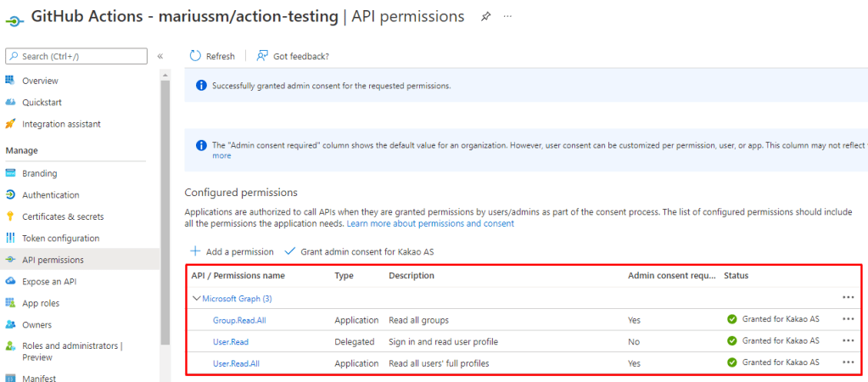Click the plus icon to add a permission

(195, 251)
